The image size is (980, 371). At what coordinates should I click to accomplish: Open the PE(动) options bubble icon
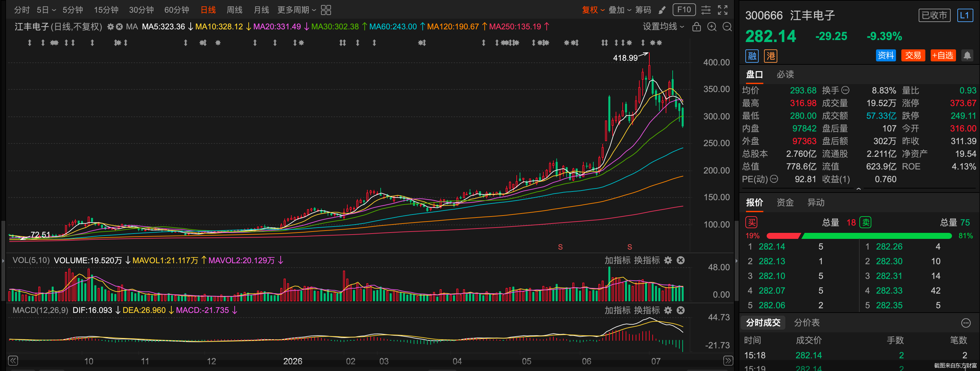774,178
